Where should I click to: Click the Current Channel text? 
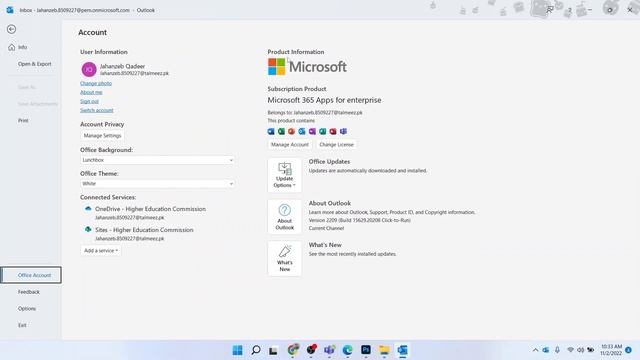326,228
